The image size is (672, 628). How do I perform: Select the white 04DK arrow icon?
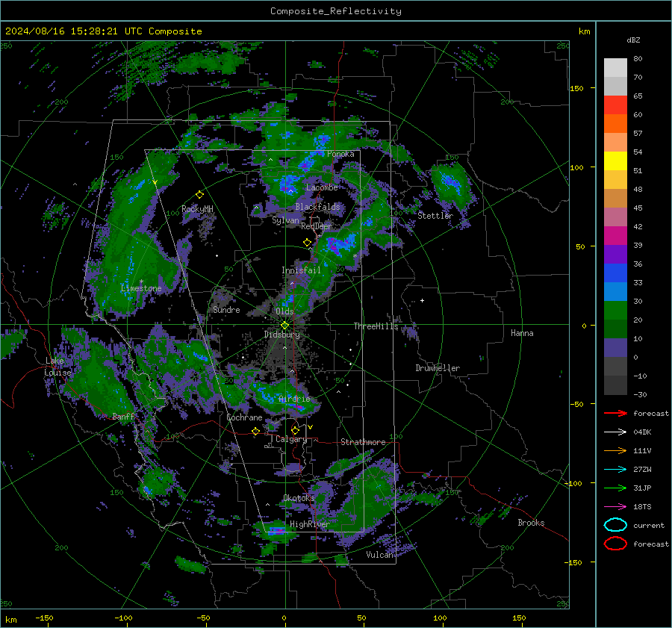[x=615, y=432]
